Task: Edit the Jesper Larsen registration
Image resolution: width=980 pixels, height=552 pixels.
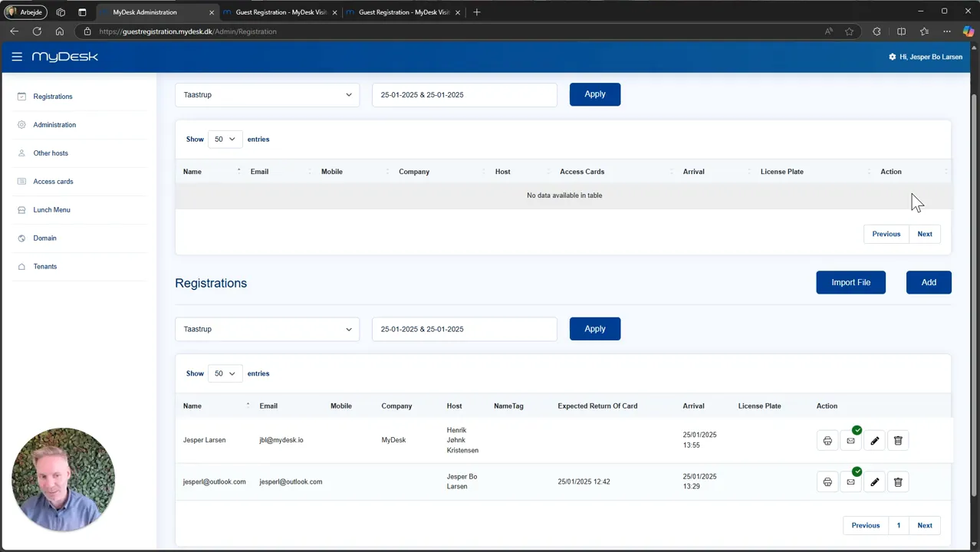Action: coord(875,441)
